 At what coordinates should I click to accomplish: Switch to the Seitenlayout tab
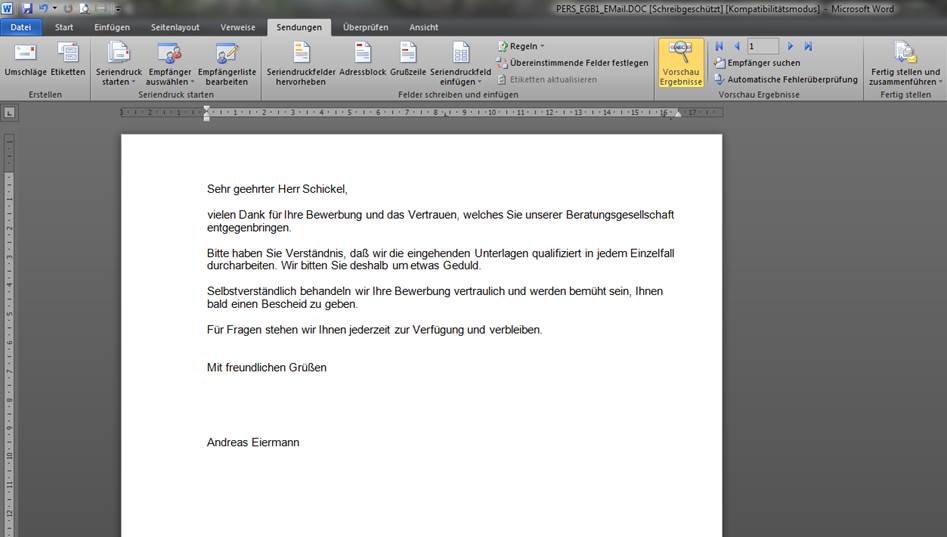pos(174,27)
